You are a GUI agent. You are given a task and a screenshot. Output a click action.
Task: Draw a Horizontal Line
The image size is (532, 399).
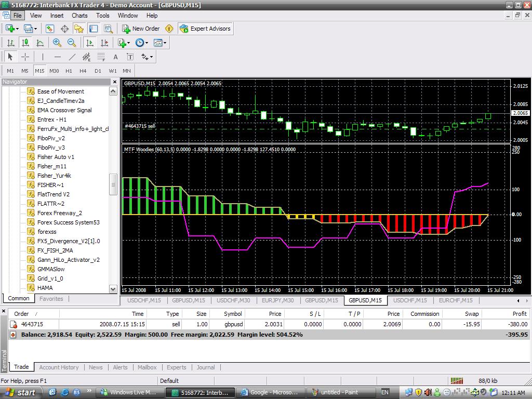point(57,57)
